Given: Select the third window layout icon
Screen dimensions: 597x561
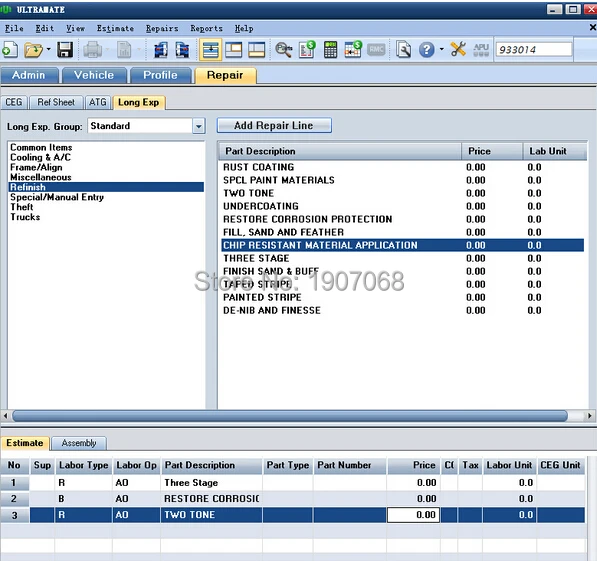Looking at the screenshot, I should [x=256, y=50].
